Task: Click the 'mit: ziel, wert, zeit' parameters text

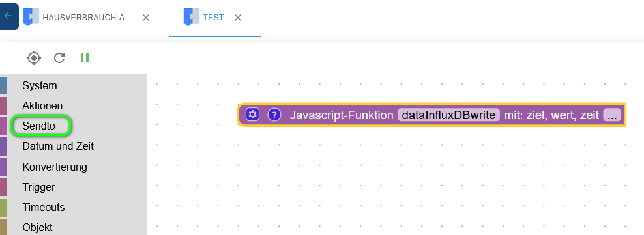Action: click(551, 115)
